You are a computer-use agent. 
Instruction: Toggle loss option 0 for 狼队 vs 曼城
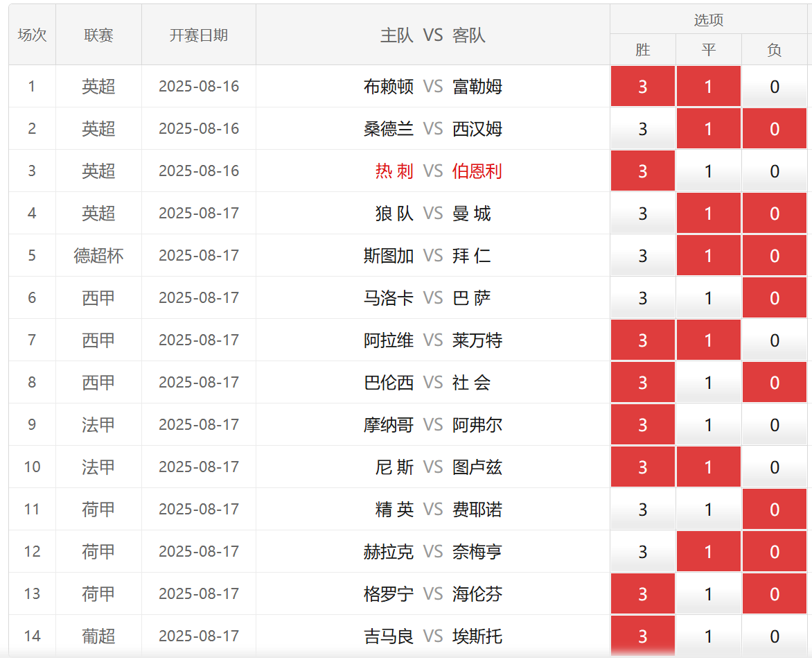coord(774,213)
